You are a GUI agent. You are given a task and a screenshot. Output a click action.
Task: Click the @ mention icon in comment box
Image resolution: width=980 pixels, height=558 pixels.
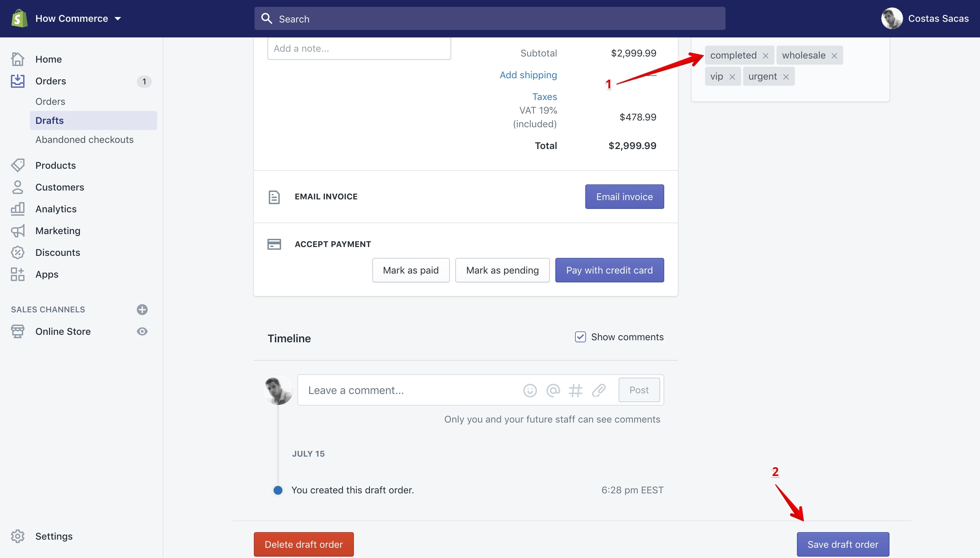pos(553,391)
